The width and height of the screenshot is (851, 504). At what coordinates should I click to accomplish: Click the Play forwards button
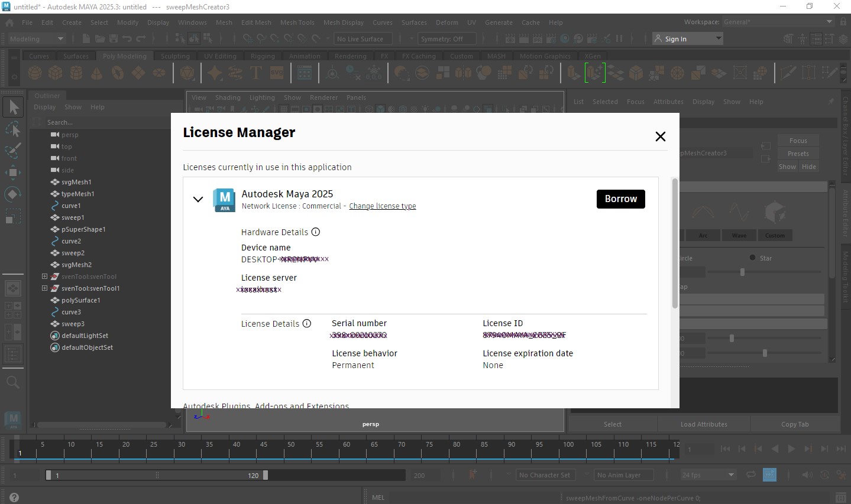pyautogui.click(x=791, y=449)
